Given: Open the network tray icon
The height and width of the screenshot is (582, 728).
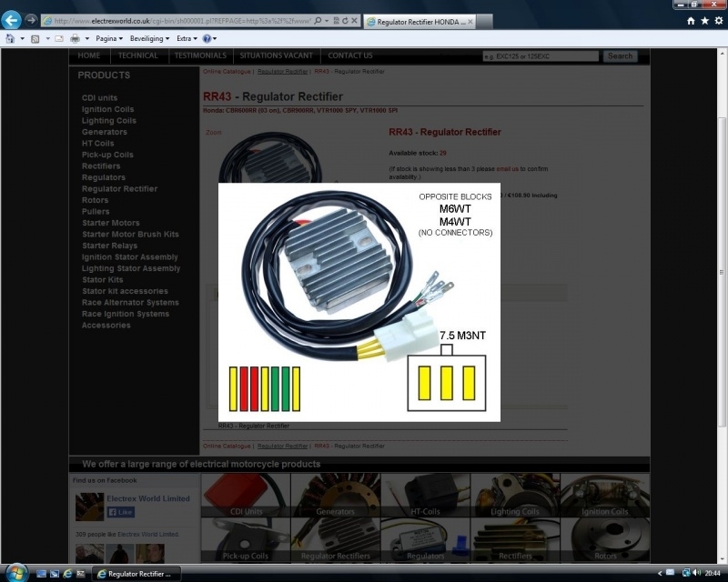Looking at the screenshot, I should (686, 573).
